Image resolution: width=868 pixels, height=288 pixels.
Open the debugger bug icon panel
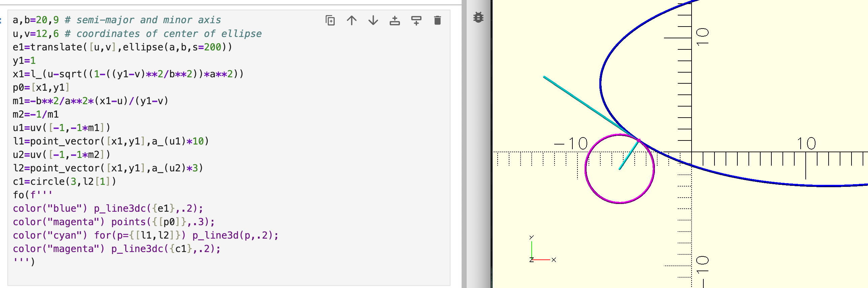(x=478, y=17)
